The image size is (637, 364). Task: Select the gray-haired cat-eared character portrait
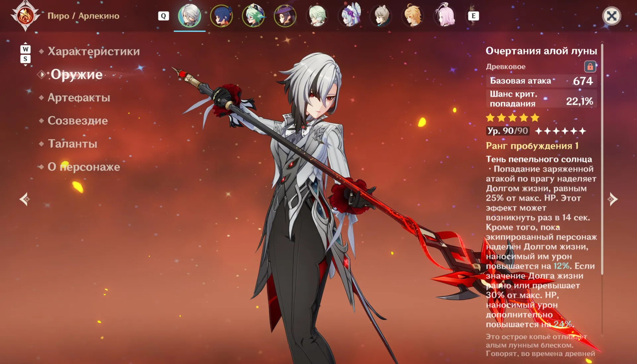tap(381, 16)
